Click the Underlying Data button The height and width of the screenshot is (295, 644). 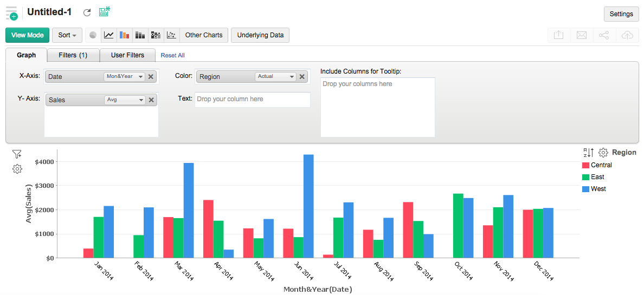click(x=260, y=35)
